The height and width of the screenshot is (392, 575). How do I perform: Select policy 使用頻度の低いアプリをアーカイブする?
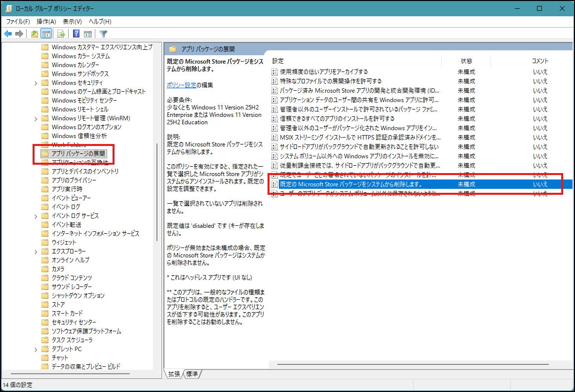click(323, 71)
